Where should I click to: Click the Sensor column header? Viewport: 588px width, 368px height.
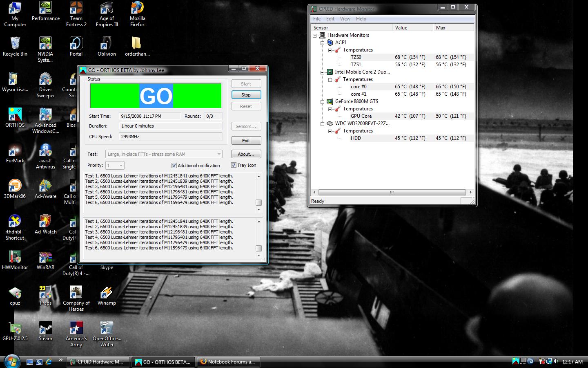click(x=352, y=27)
